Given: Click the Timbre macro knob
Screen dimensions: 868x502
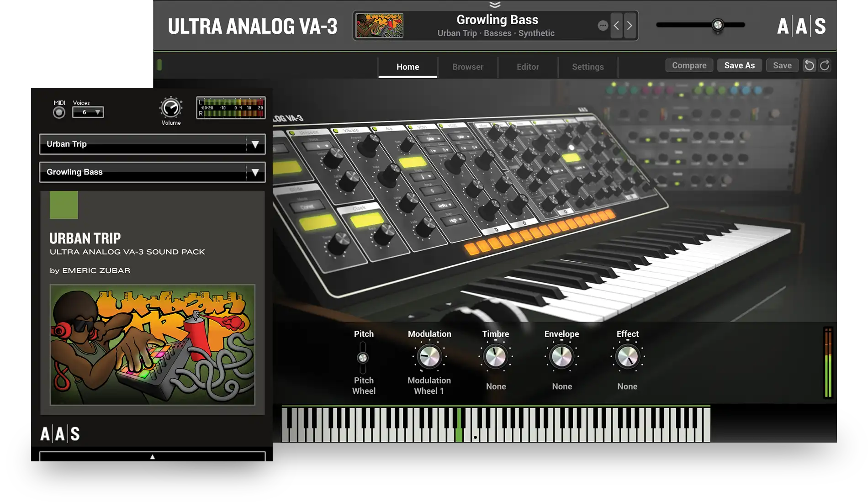Looking at the screenshot, I should click(x=495, y=357).
